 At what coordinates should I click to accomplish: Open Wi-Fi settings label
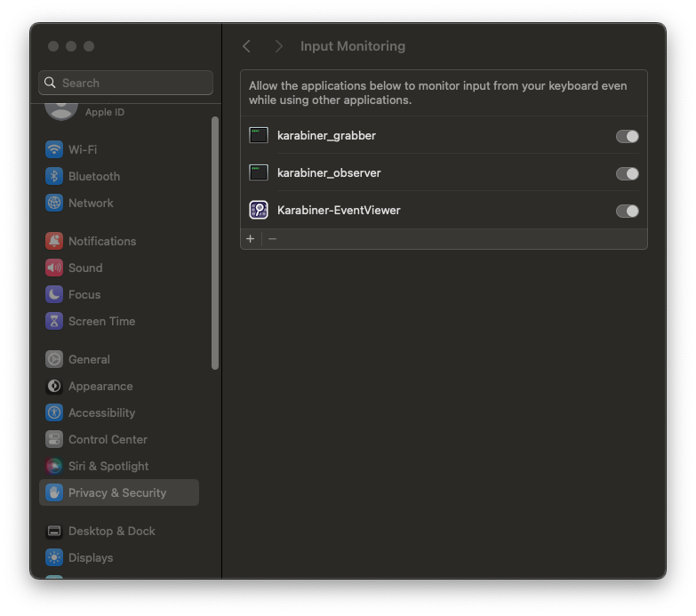pos(83,149)
